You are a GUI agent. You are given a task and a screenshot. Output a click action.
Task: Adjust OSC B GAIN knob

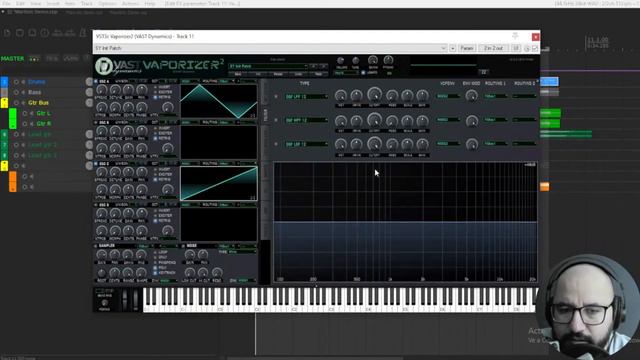click(x=129, y=131)
